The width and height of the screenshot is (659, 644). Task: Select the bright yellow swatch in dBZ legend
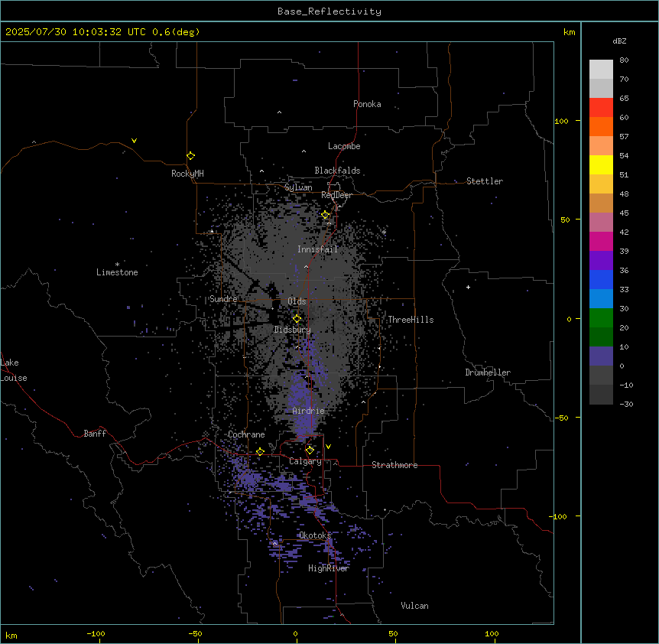[601, 164]
